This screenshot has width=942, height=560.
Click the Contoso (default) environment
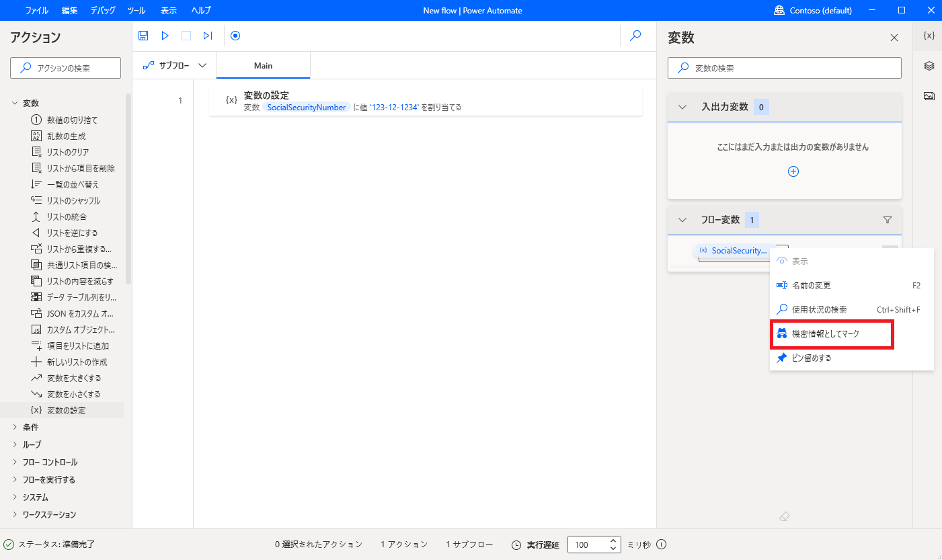813,10
